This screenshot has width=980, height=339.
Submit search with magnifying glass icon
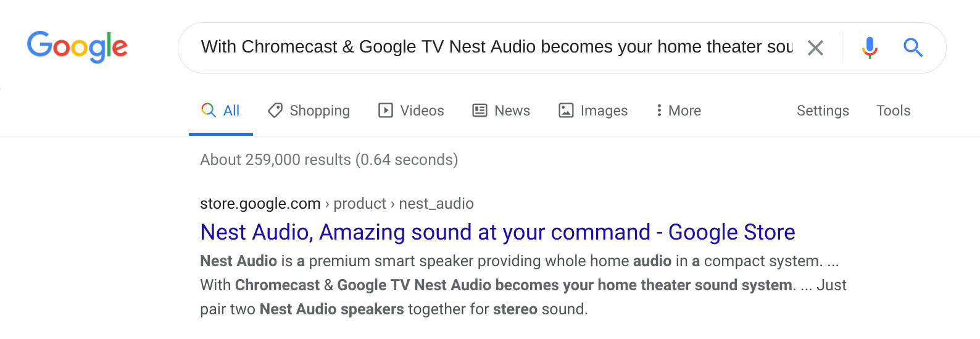point(913,48)
